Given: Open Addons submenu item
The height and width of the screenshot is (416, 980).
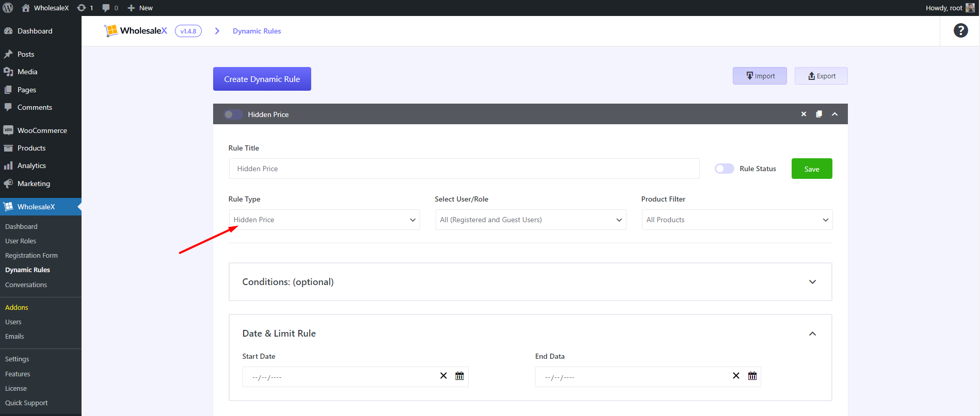Looking at the screenshot, I should (17, 307).
